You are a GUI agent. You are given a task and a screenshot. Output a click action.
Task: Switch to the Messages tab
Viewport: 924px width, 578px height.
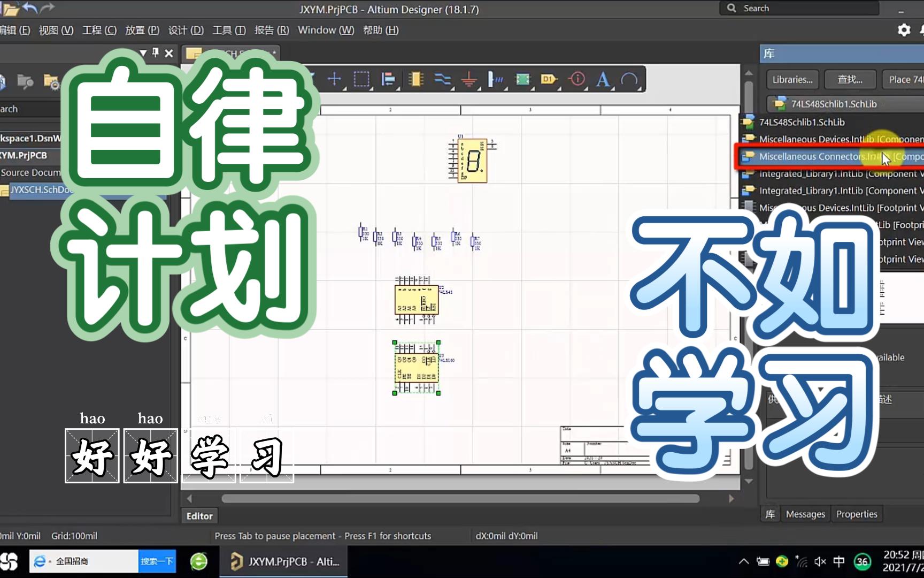805,514
